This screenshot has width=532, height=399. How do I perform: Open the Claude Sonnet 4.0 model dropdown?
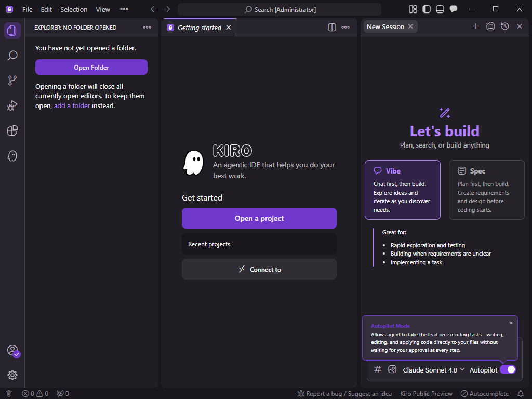(x=434, y=370)
